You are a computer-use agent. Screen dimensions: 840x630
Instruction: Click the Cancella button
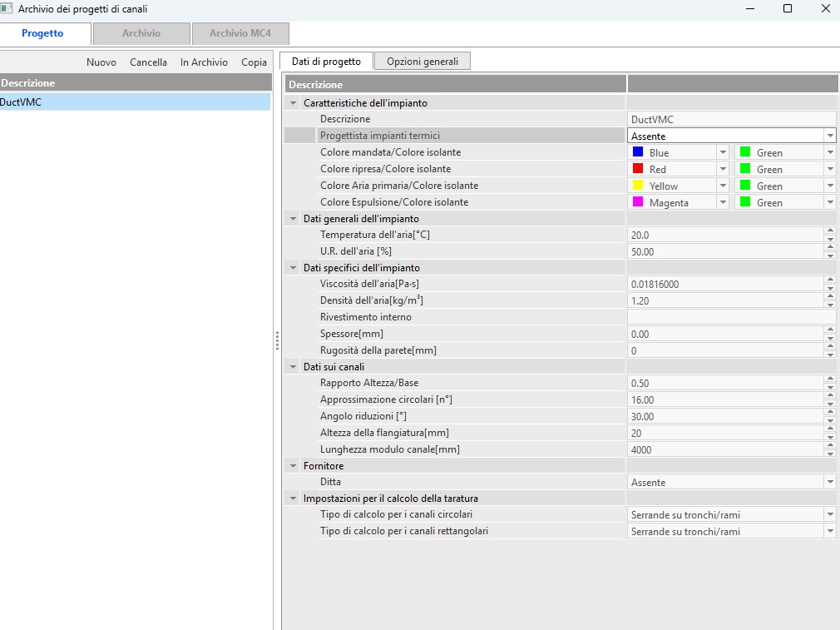click(148, 62)
